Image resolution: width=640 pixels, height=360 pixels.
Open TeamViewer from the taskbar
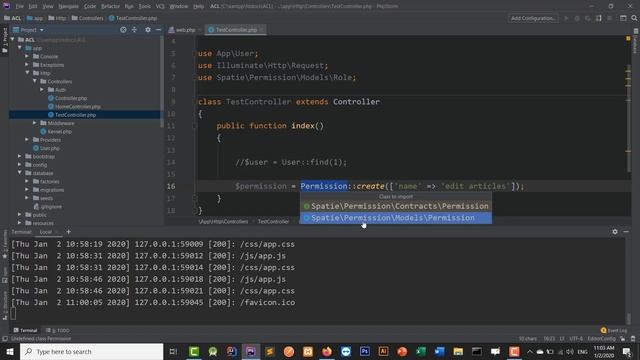[346, 351]
